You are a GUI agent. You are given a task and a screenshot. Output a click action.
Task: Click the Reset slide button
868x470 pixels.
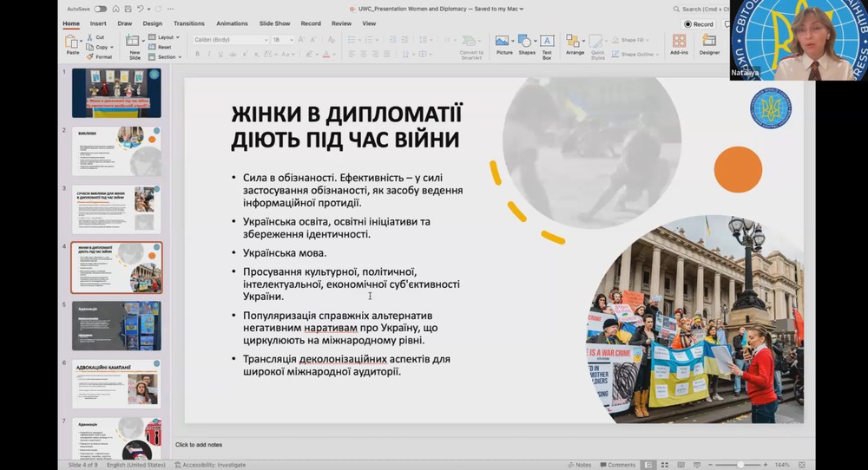pos(160,47)
